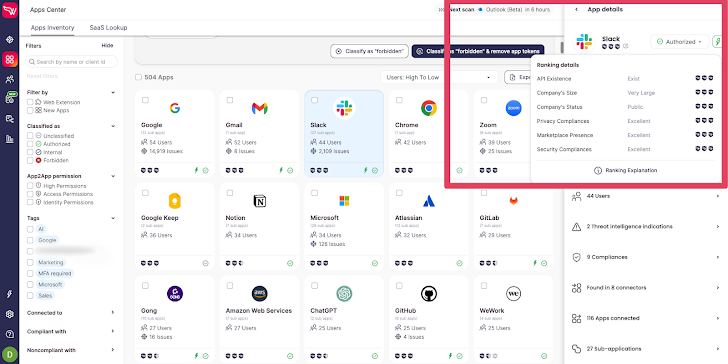This screenshot has height=364, width=728.
Task: Click the Google Keep app logo
Action: click(175, 201)
